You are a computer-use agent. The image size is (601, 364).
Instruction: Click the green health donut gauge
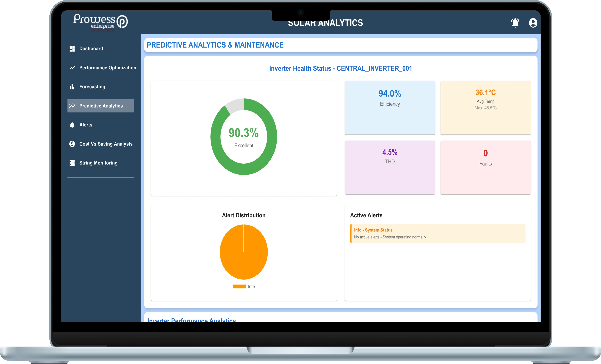244,137
